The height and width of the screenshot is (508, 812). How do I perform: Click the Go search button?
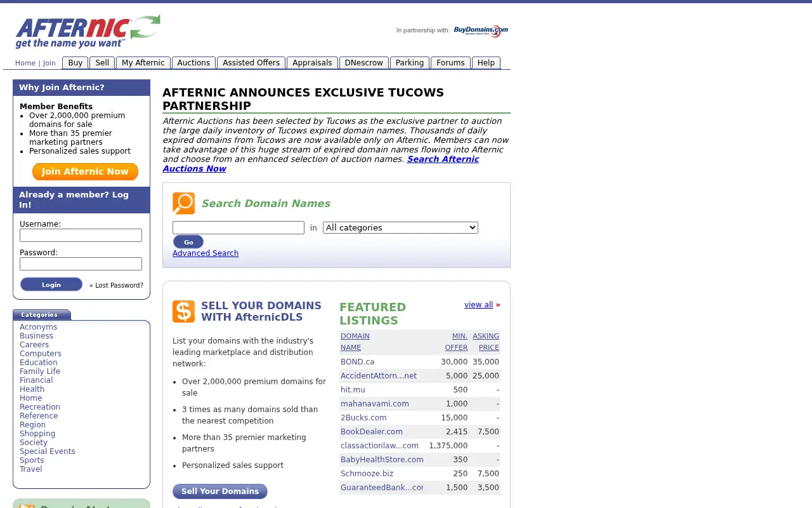(188, 242)
